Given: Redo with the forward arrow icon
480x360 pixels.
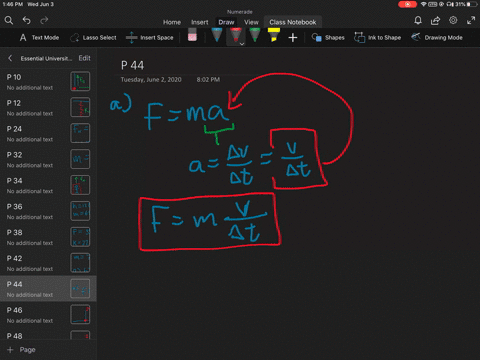Looking at the screenshot, I should [x=44, y=20].
